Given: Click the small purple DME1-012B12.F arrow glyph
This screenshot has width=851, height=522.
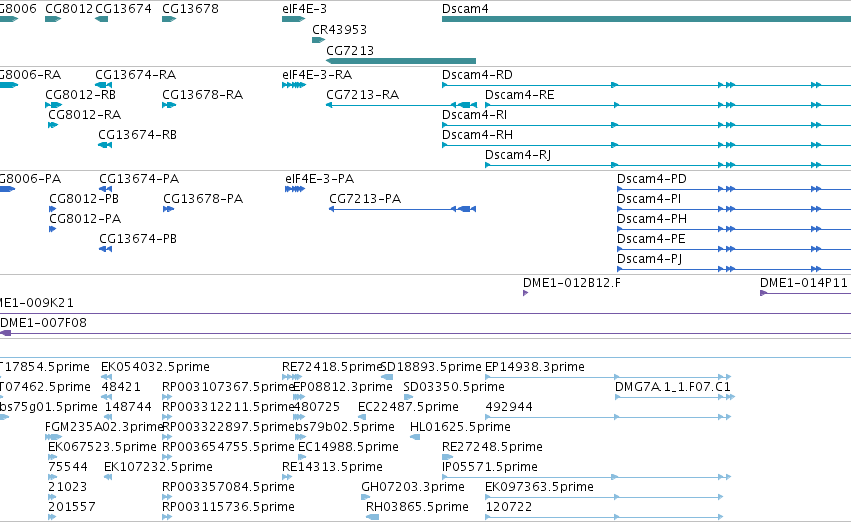Looking at the screenshot, I should [x=525, y=293].
